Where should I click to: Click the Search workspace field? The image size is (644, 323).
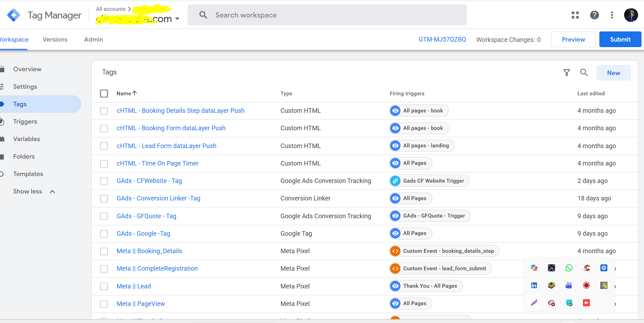(327, 15)
